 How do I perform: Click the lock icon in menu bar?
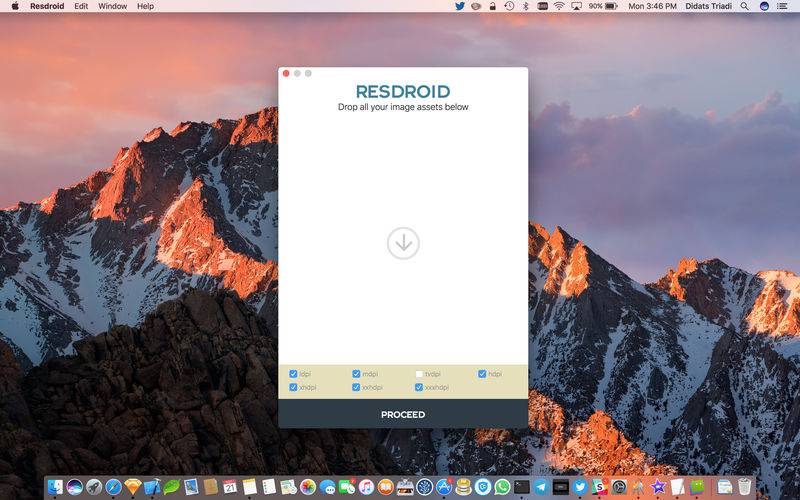click(492, 6)
